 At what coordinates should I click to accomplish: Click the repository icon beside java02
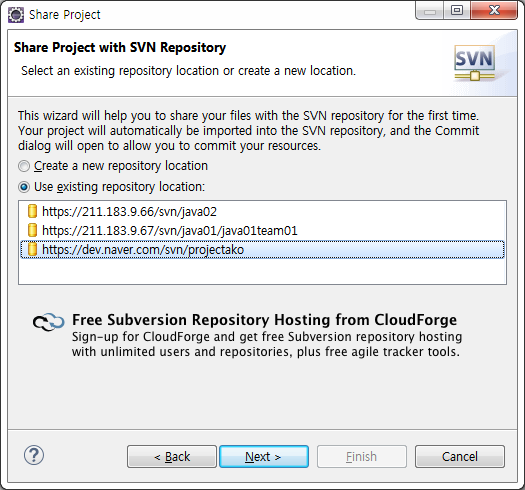click(32, 211)
